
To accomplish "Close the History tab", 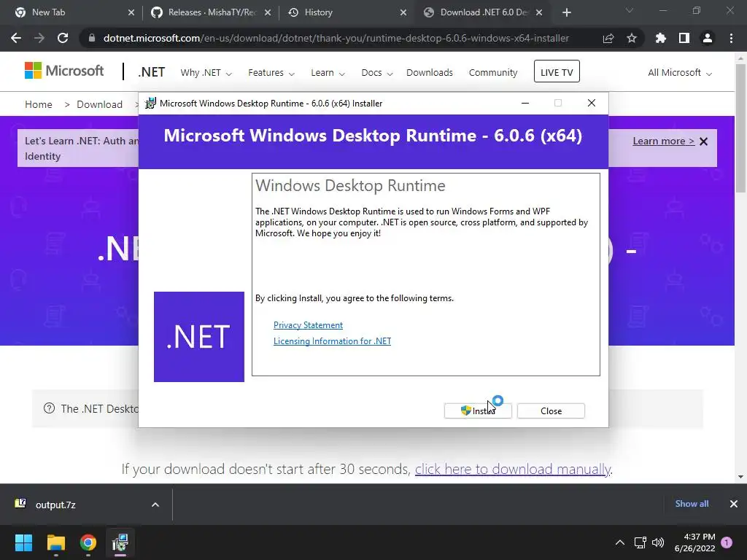I will coord(403,12).
